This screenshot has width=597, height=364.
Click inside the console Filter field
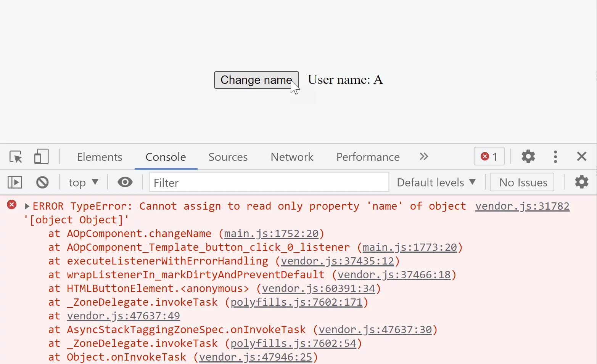click(x=269, y=182)
